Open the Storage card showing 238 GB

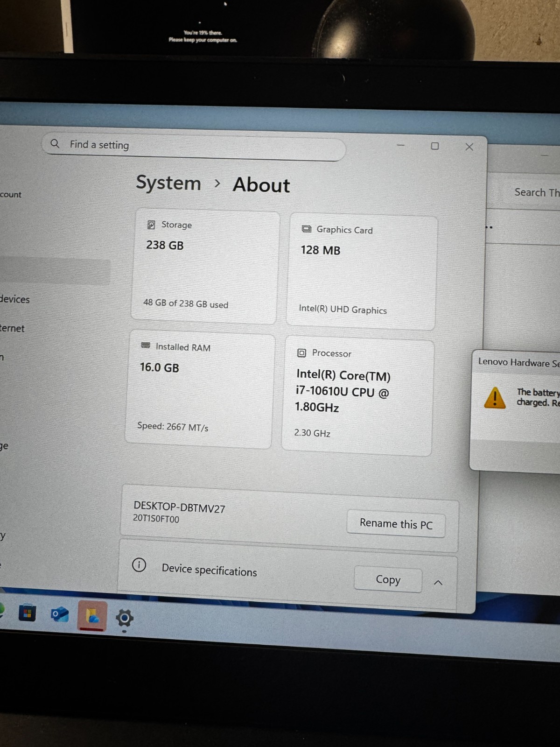pos(205,266)
